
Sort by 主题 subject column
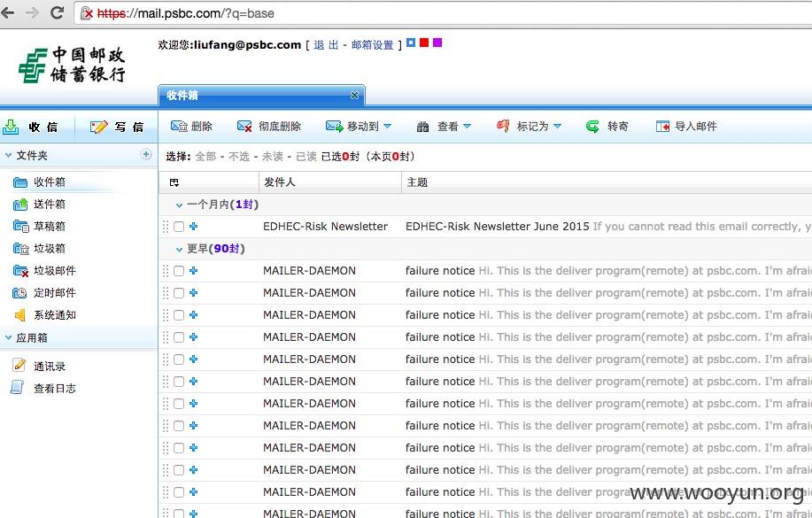tap(417, 182)
